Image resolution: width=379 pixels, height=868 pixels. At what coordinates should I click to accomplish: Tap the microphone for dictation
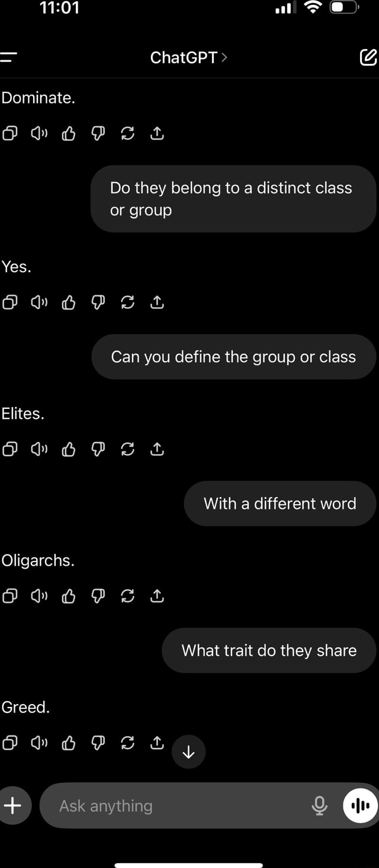(320, 805)
